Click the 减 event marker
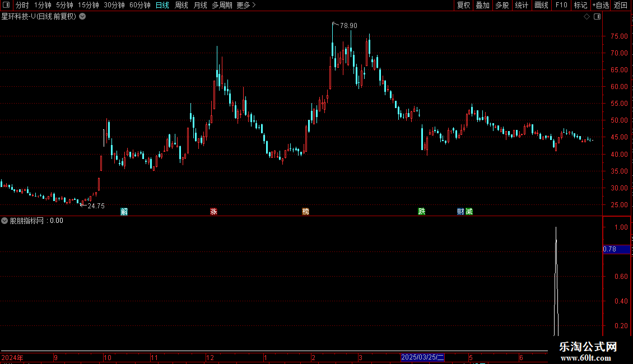The image size is (633, 364). pos(469,212)
